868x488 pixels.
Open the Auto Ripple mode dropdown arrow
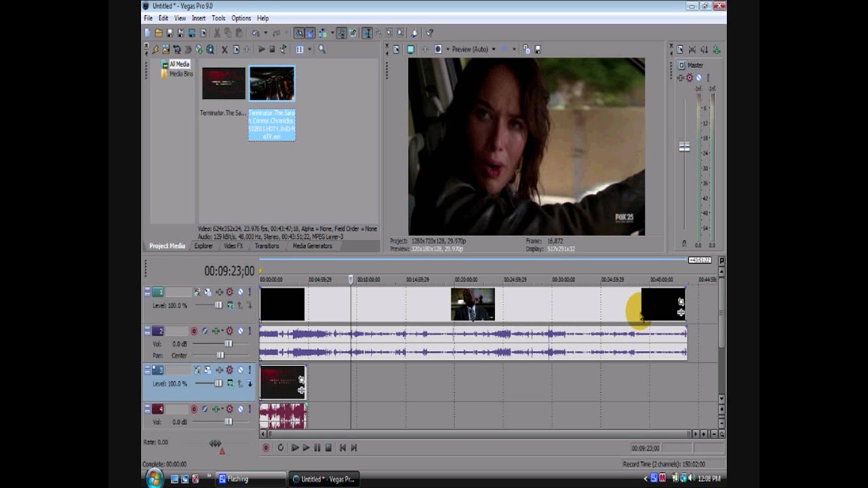point(332,33)
